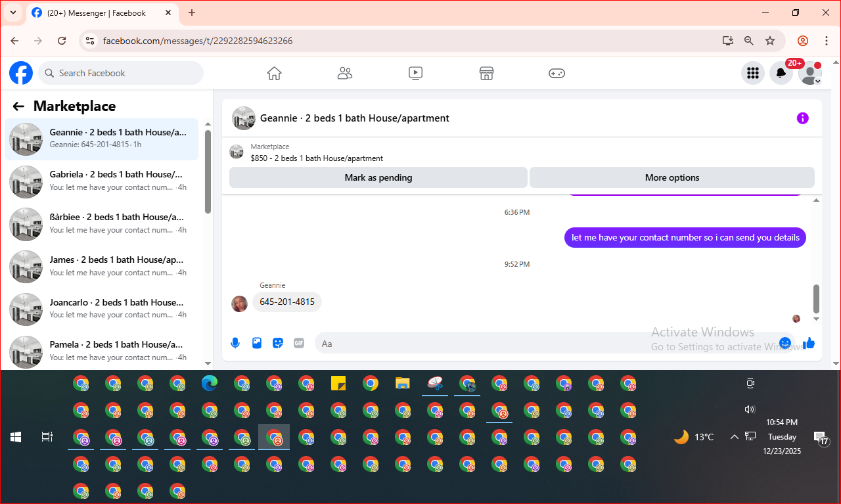This screenshot has height=504, width=841.
Task: Open the volume speaker icon
Action: point(750,409)
